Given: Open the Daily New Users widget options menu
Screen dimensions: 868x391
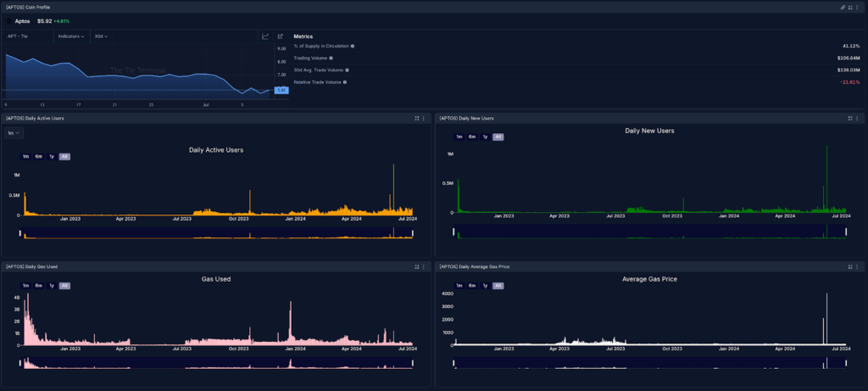Looking at the screenshot, I should [x=857, y=118].
